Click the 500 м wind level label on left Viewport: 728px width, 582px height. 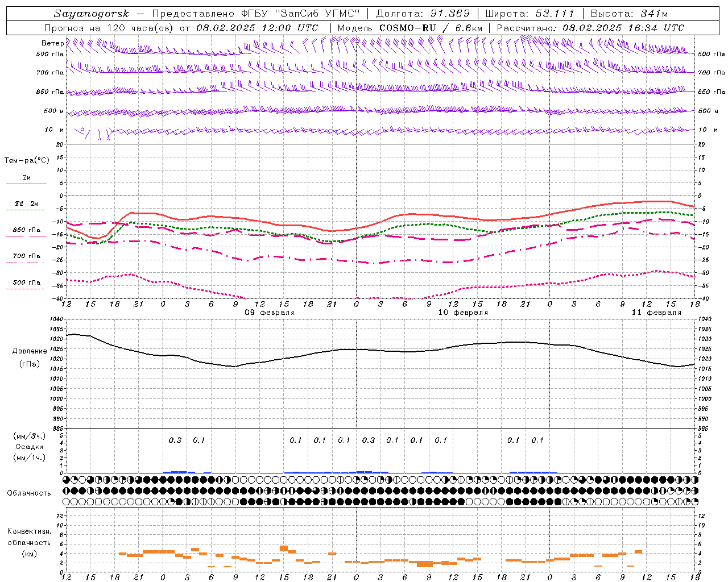coord(54,111)
